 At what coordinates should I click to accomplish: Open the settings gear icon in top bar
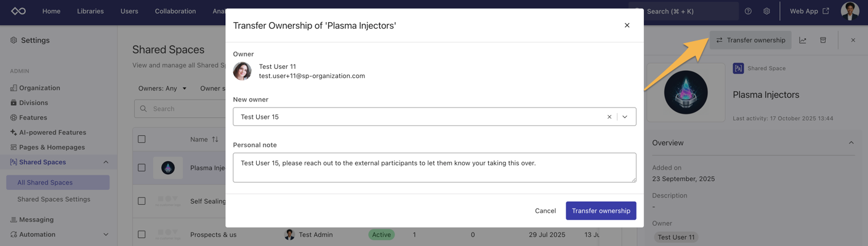pos(766,11)
